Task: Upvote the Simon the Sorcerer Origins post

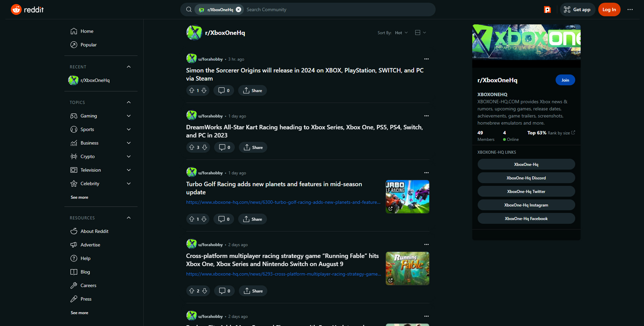Action: 192,90
